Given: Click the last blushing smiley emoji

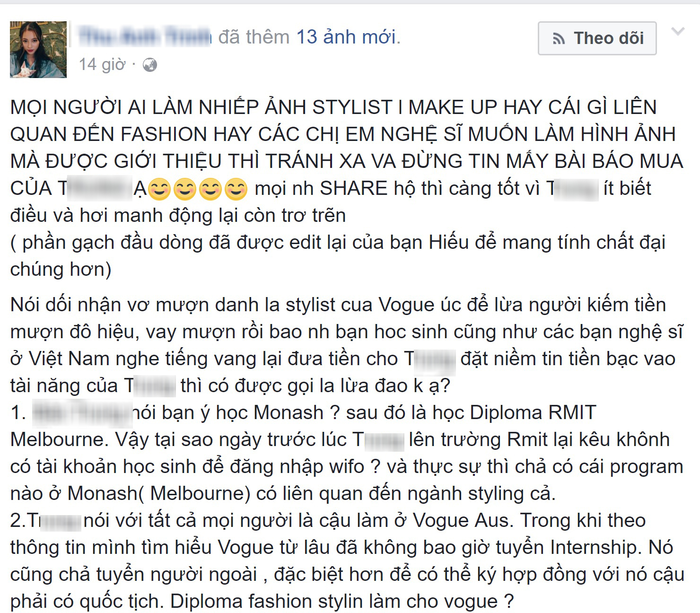Looking at the screenshot, I should [236, 189].
